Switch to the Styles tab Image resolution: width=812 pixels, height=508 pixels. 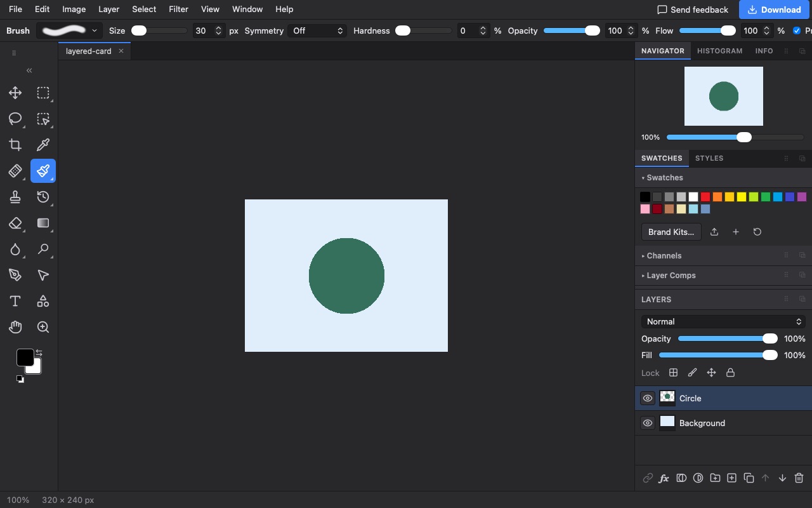[x=709, y=158]
